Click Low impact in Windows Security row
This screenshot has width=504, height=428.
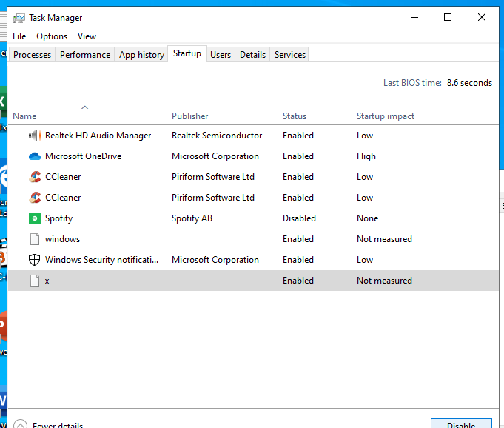click(x=365, y=260)
